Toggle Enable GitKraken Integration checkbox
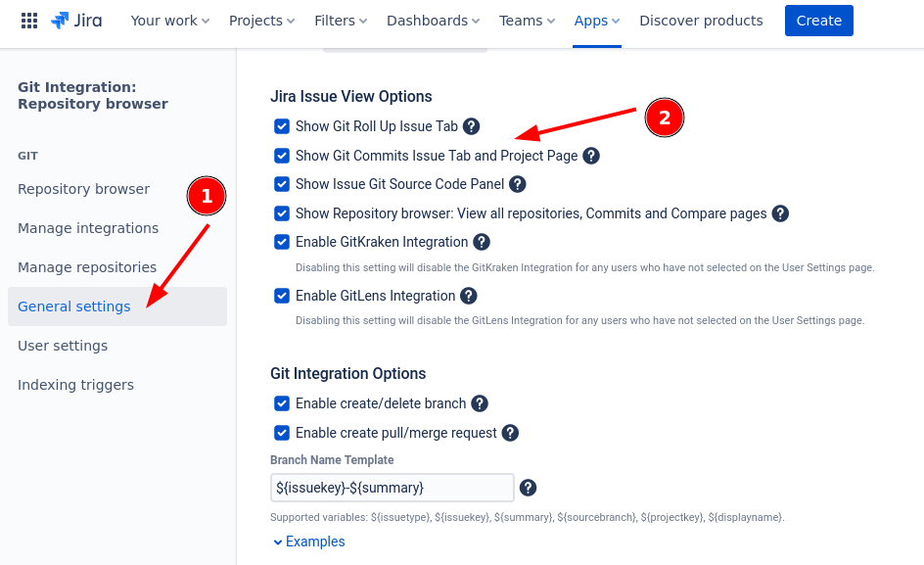 click(282, 242)
